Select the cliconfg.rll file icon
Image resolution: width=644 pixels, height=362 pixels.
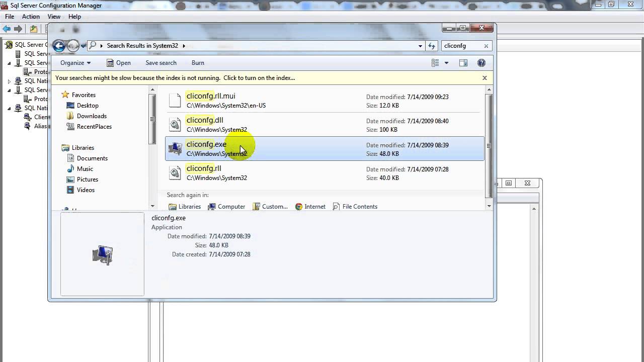[175, 173]
